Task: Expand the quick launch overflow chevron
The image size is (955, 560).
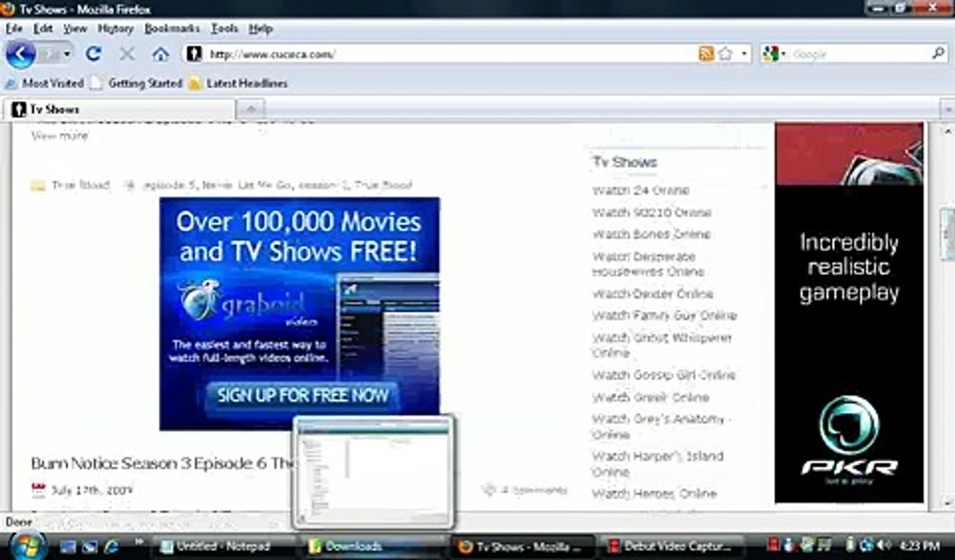Action: pyautogui.click(x=140, y=541)
